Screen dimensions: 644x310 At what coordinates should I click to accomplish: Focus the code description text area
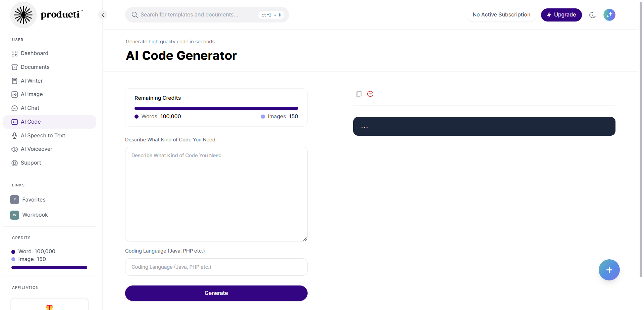216,194
